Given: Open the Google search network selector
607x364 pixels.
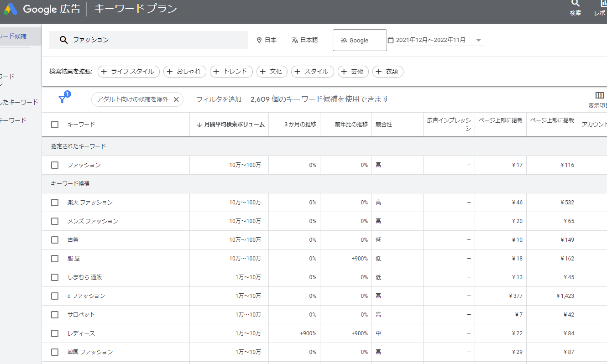Looking at the screenshot, I should point(360,40).
